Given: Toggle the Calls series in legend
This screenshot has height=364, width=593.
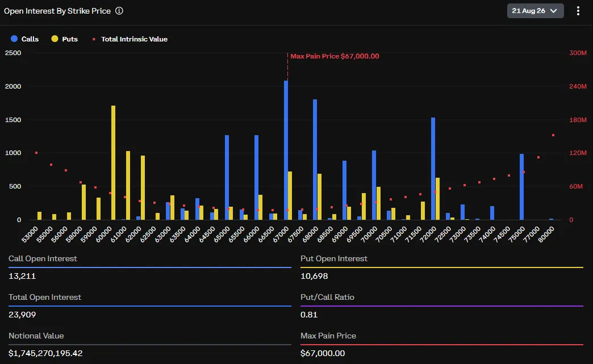Looking at the screenshot, I should click(25, 39).
